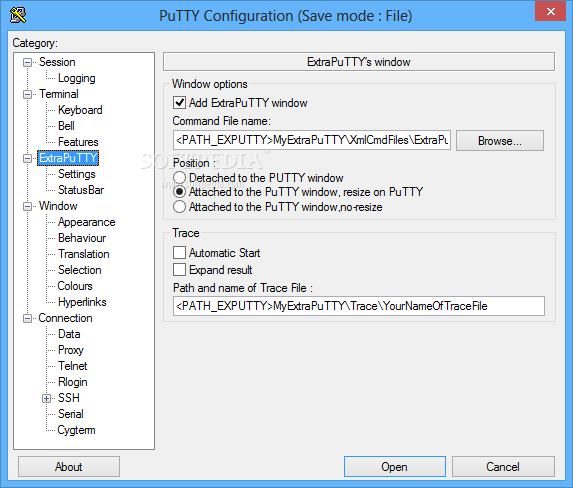Click Open to start session
573x488 pixels.
pyautogui.click(x=395, y=467)
